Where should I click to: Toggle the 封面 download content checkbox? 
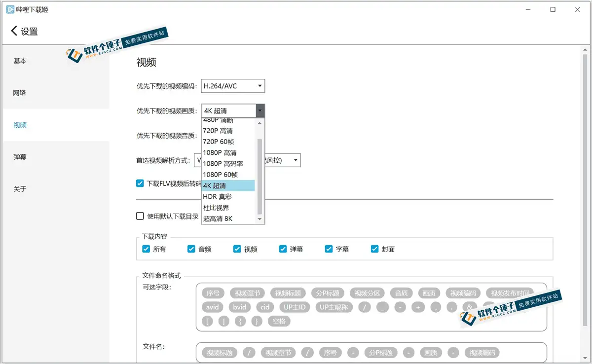[x=375, y=249]
